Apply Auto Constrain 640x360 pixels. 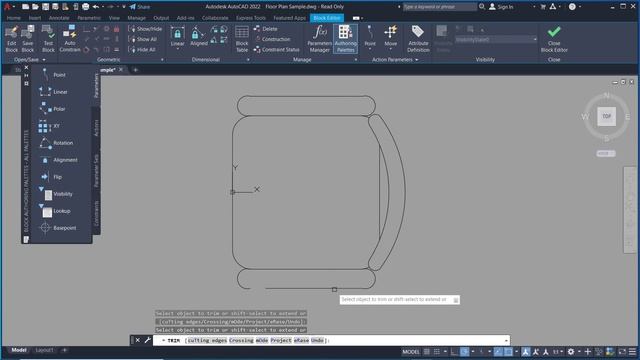coord(70,39)
